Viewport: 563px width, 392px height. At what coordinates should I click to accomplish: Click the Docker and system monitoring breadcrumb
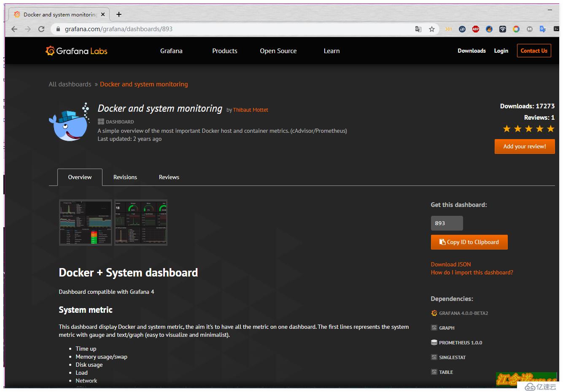pyautogui.click(x=144, y=84)
